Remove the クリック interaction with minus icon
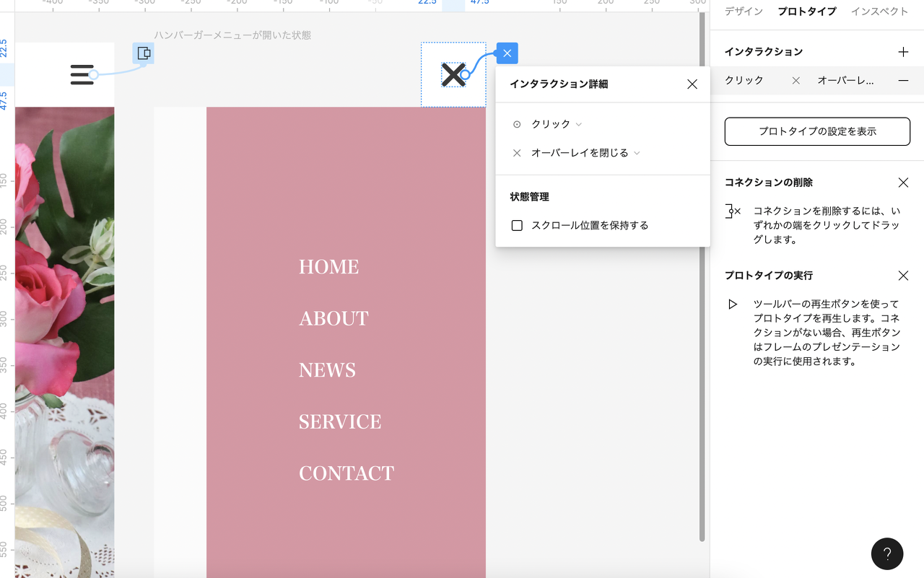The image size is (924, 578). coord(903,81)
